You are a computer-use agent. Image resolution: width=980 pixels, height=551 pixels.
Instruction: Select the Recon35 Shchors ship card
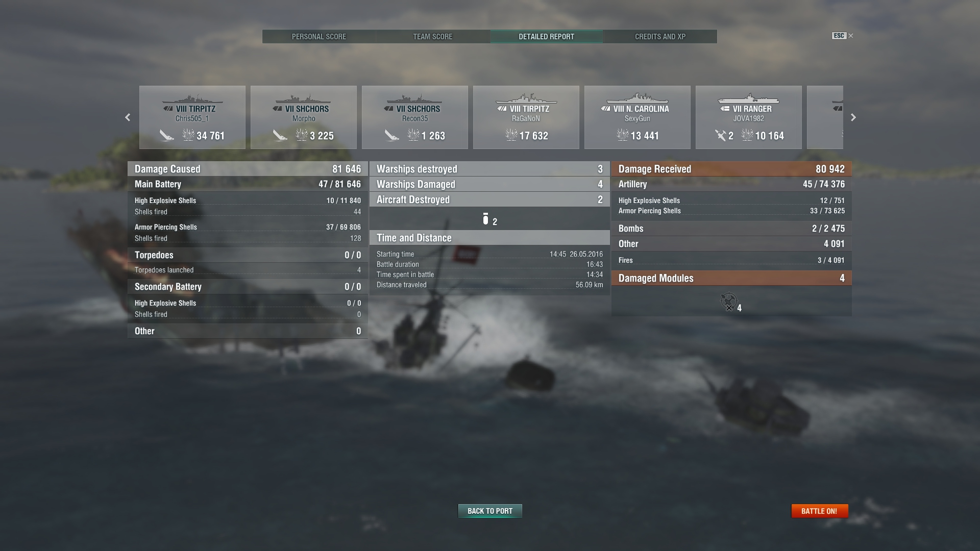click(x=415, y=117)
